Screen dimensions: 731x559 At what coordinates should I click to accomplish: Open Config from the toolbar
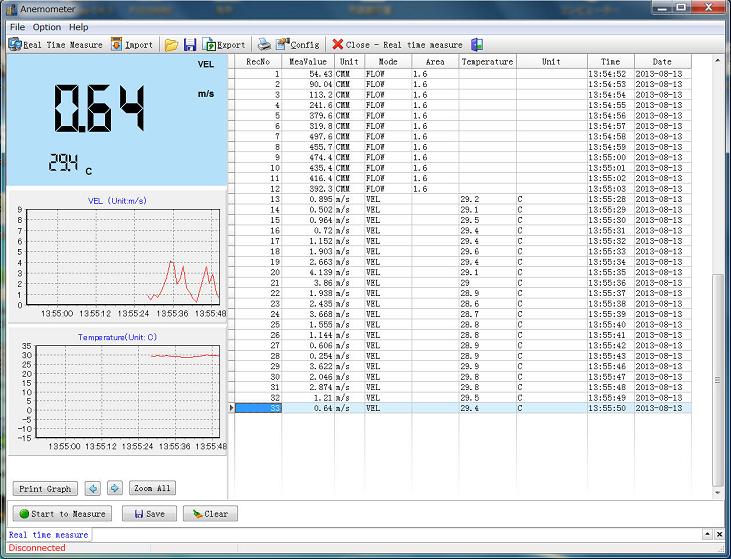click(x=298, y=45)
